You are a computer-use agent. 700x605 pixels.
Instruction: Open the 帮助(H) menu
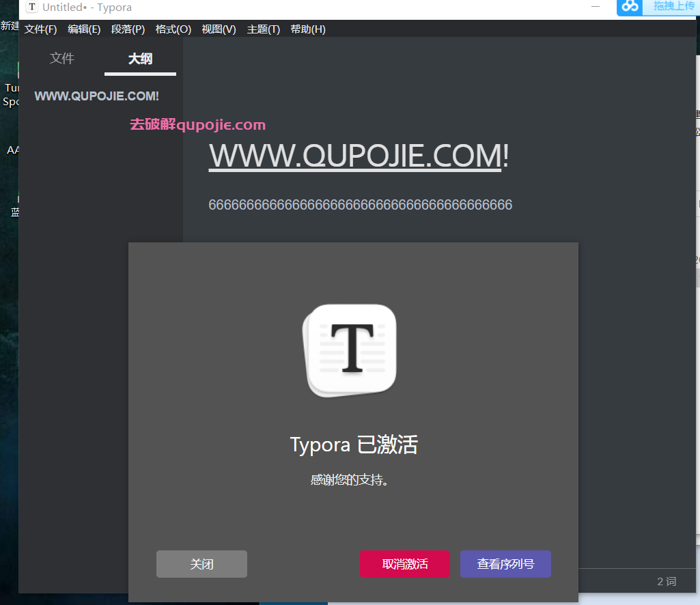click(x=308, y=29)
